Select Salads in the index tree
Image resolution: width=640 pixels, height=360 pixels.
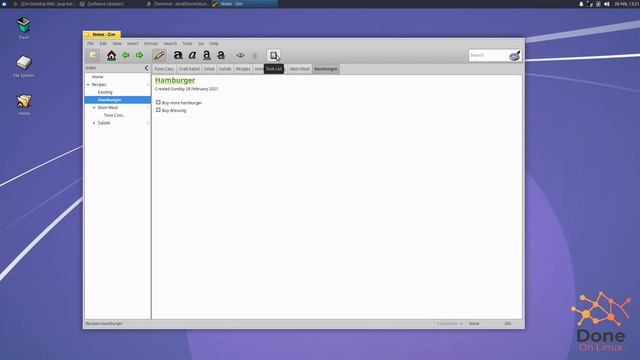tap(104, 123)
